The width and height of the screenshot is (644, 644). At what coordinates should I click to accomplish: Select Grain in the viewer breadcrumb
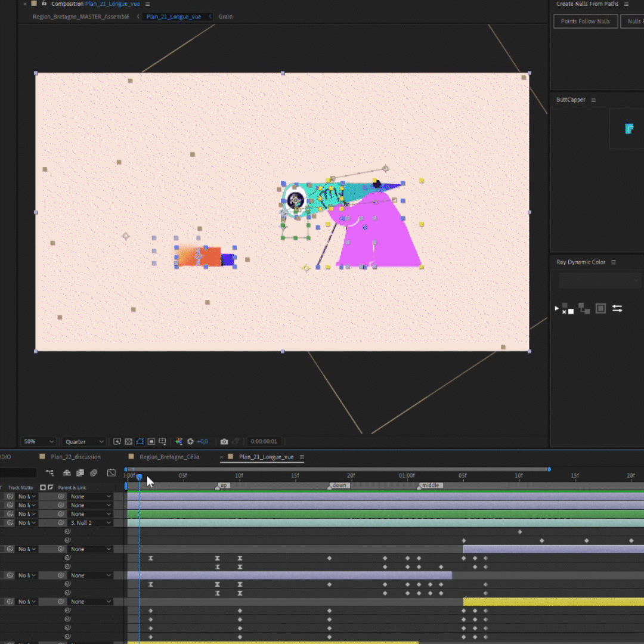pos(225,17)
